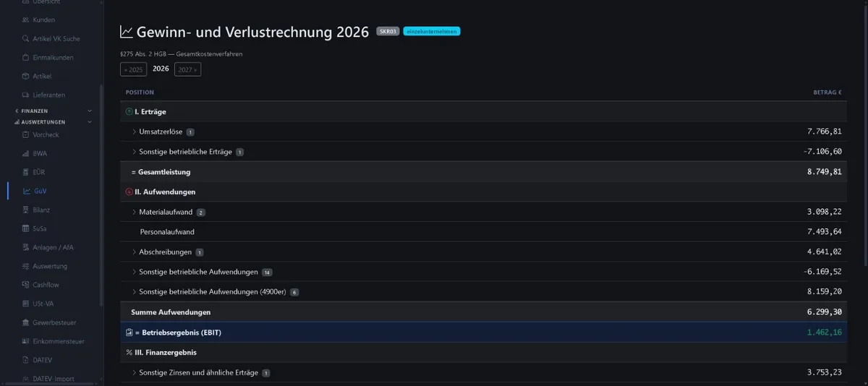Click the Artikel box icon
The width and height of the screenshot is (868, 386).
pos(26,76)
